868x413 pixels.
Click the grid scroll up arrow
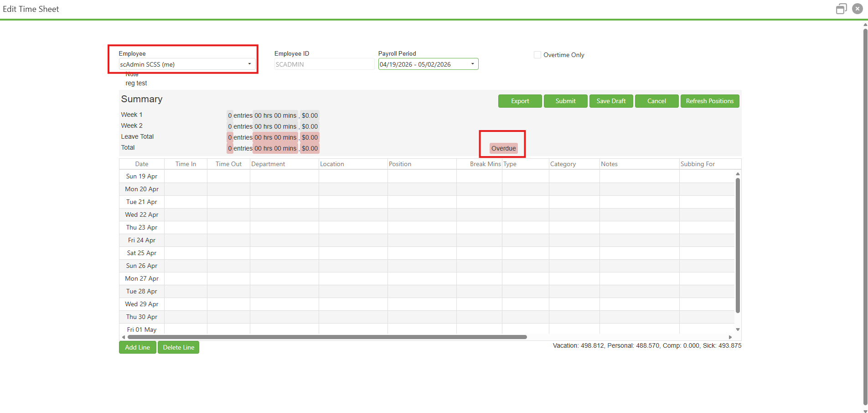pyautogui.click(x=738, y=174)
